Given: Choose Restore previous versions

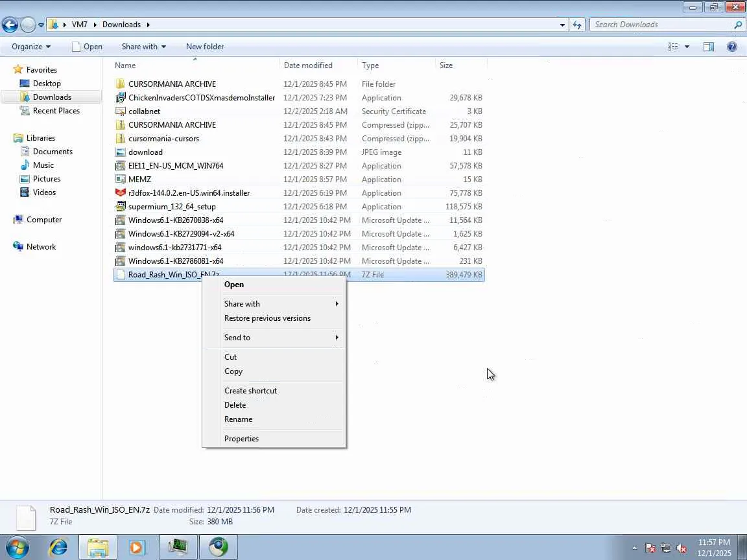Looking at the screenshot, I should click(x=274, y=318).
